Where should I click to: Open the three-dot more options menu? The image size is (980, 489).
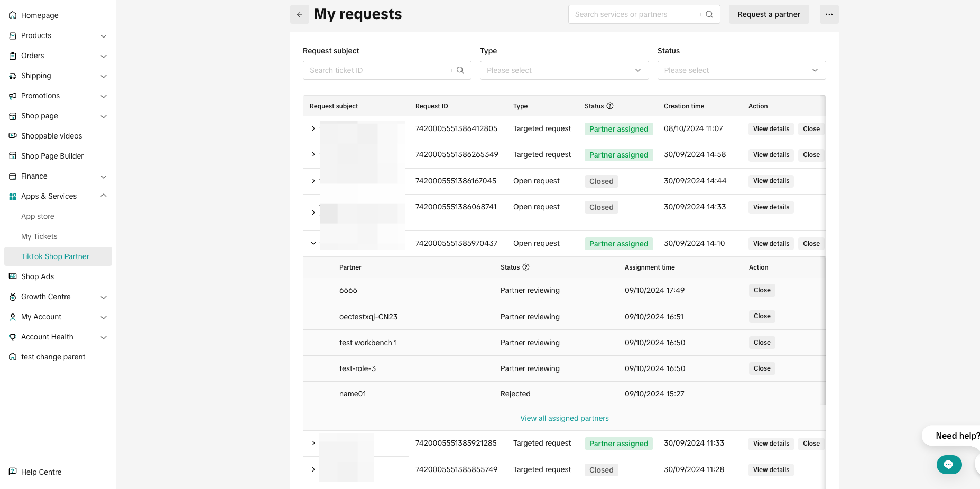point(829,14)
